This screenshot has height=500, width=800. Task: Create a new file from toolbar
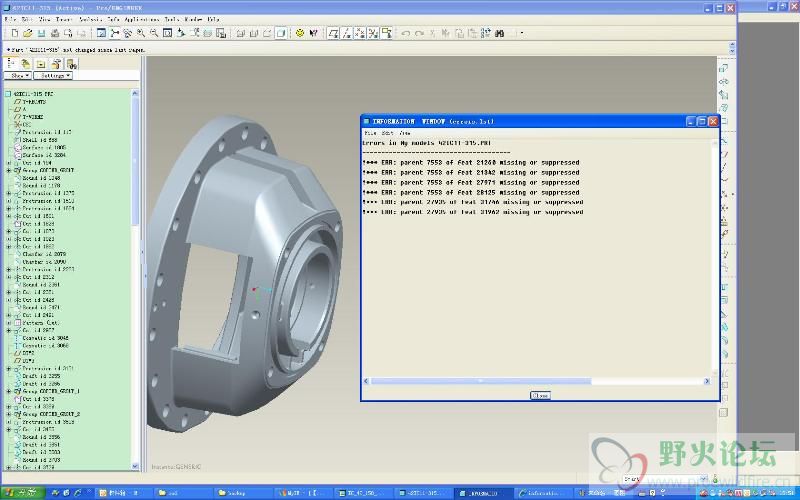click(x=15, y=33)
